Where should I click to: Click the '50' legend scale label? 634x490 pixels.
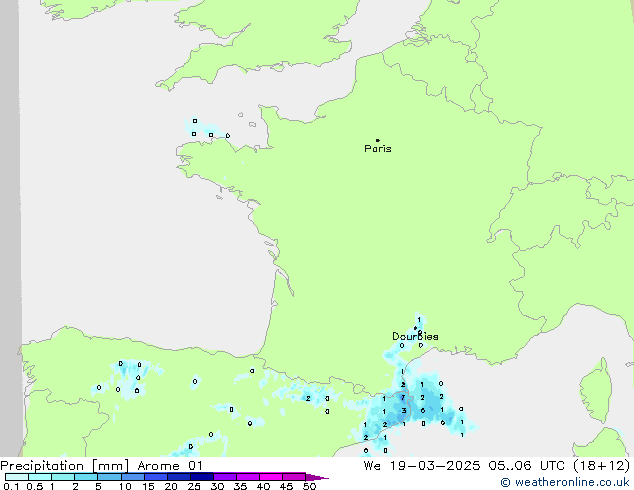click(x=310, y=486)
